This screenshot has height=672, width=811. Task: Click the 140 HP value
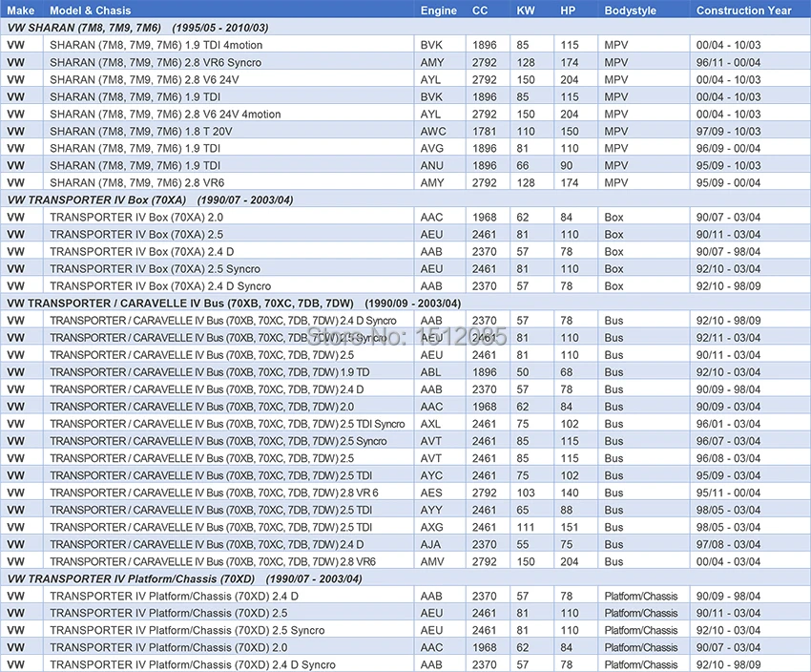tap(570, 493)
